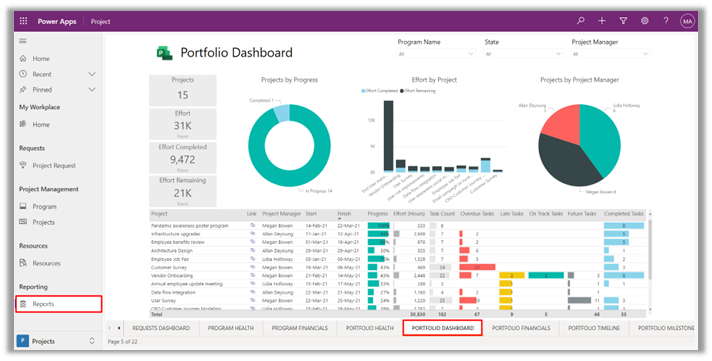Image resolution: width=712 pixels, height=361 pixels.
Task: Collapse sidebar with the hamburger icon
Action: [x=23, y=41]
